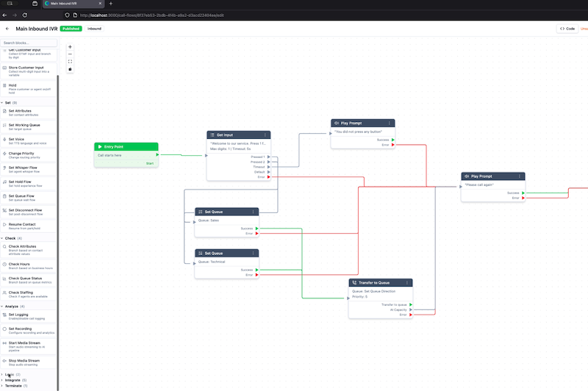
Task: Click the Published status badge
Action: 71,29
